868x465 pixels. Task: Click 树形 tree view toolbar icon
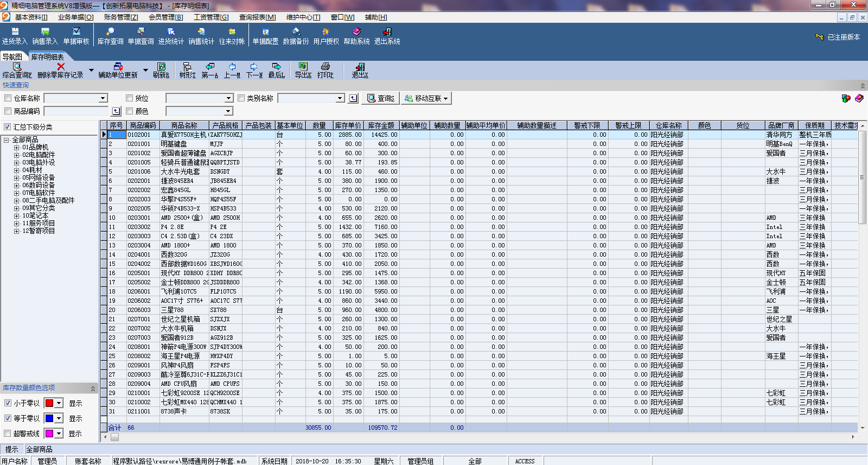(187, 71)
